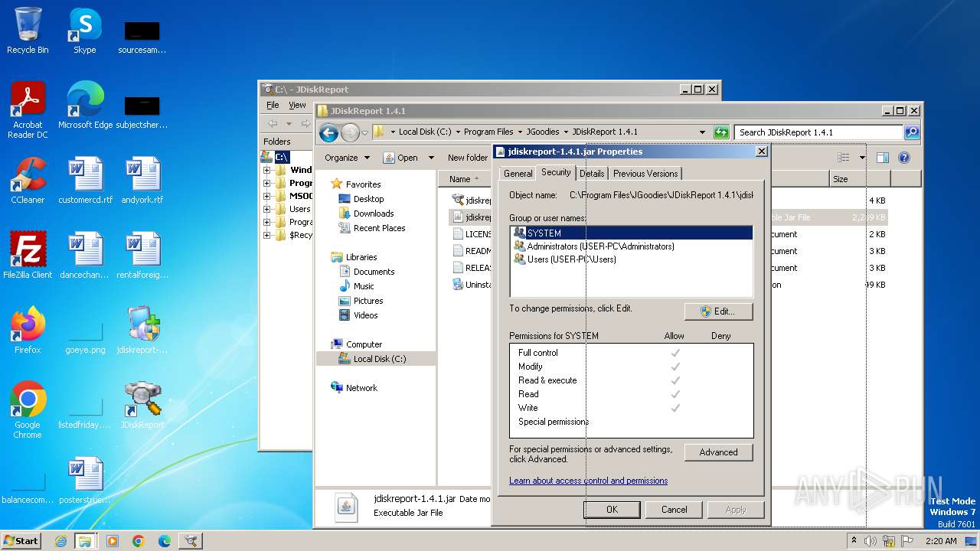Screen dimensions: 980x551
Task: Open address bar history dropdown
Action: [x=702, y=132]
